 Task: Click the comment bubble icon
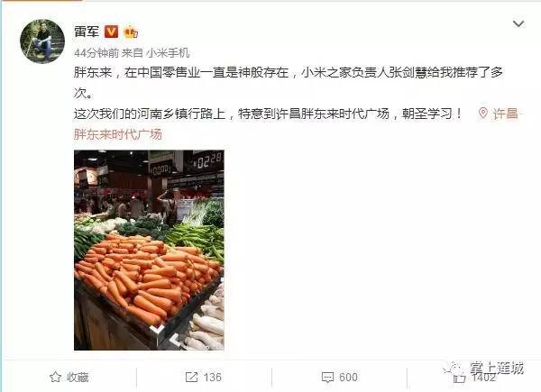327,378
